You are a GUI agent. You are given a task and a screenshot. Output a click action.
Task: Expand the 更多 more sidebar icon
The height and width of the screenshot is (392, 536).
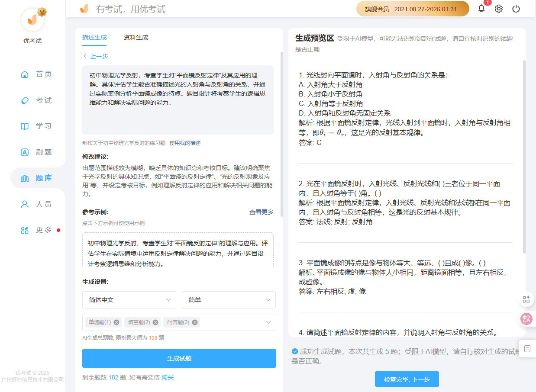click(25, 230)
